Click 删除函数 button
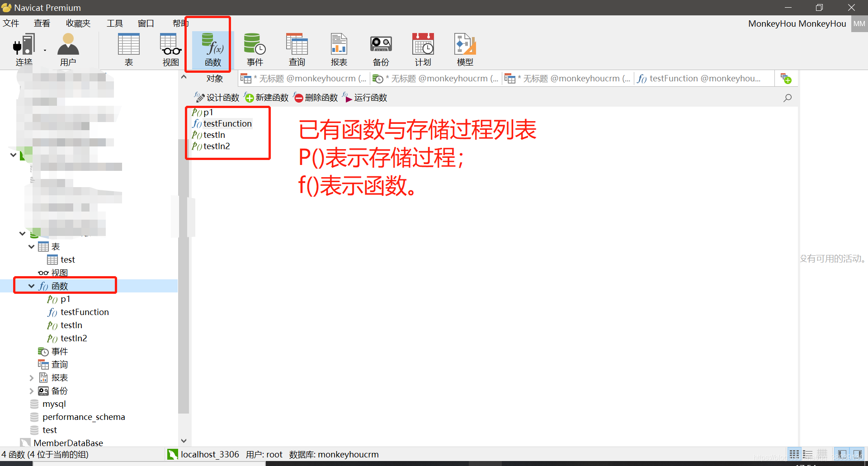 (316, 98)
